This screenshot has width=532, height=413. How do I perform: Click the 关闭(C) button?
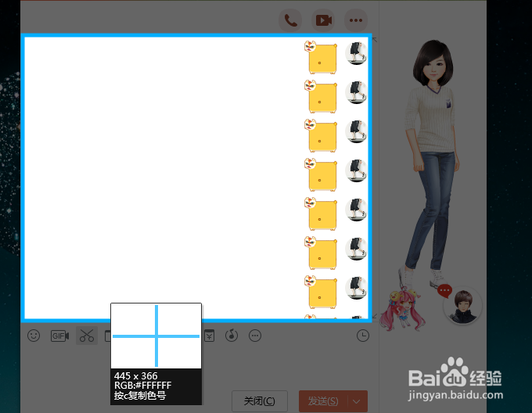click(260, 401)
